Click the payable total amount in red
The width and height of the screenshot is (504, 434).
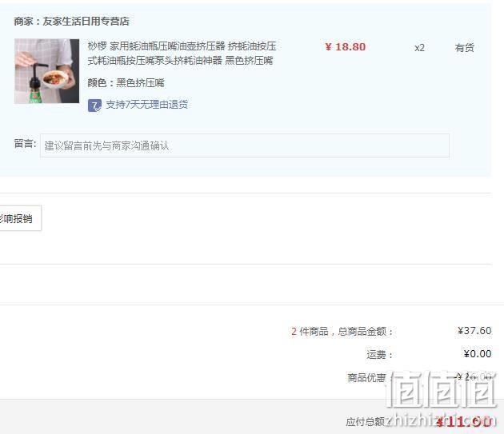(x=464, y=421)
